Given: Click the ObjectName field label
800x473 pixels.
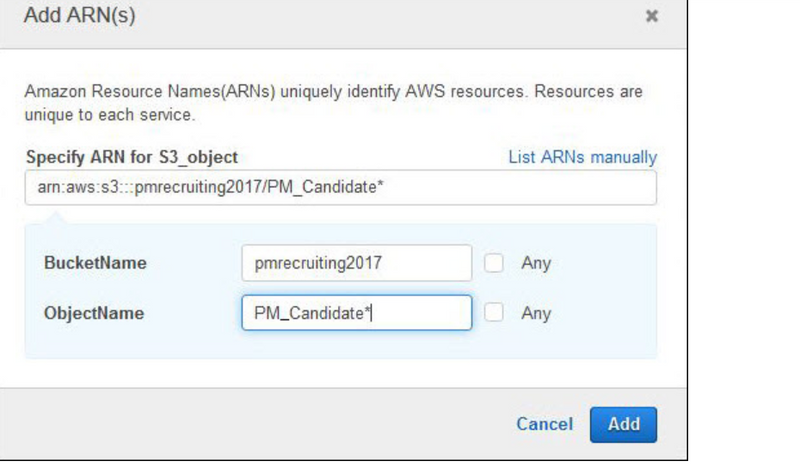Looking at the screenshot, I should [x=94, y=314].
